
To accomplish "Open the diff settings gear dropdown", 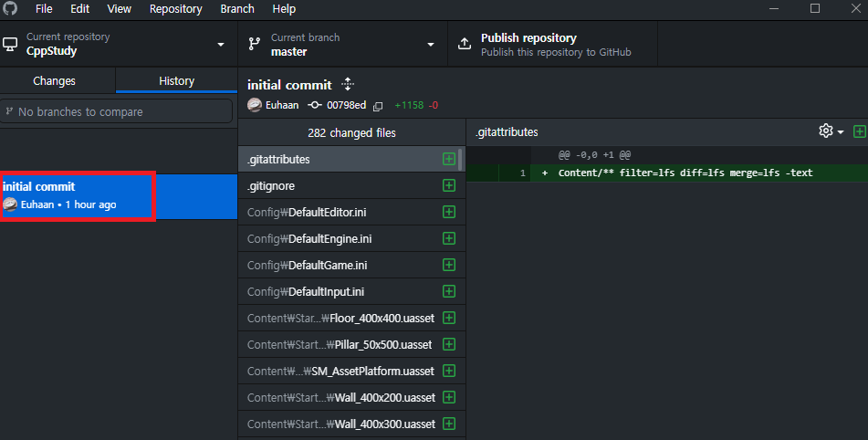I will (831, 131).
